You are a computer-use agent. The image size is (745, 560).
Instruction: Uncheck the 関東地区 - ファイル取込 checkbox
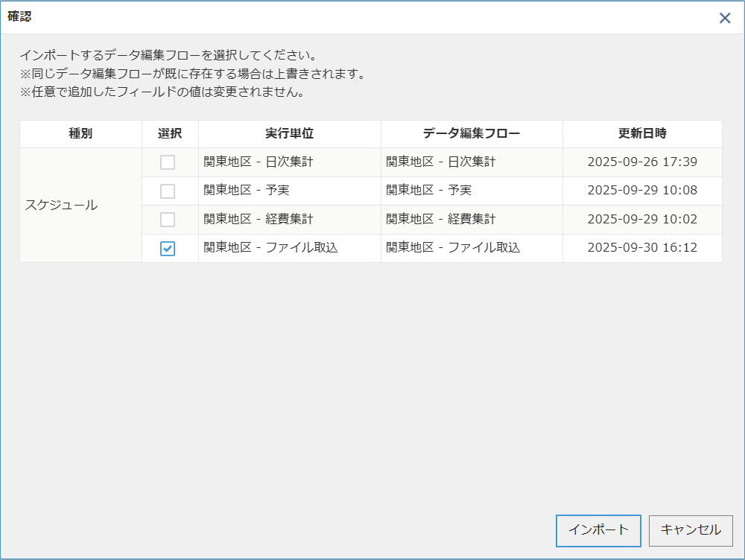point(168,249)
